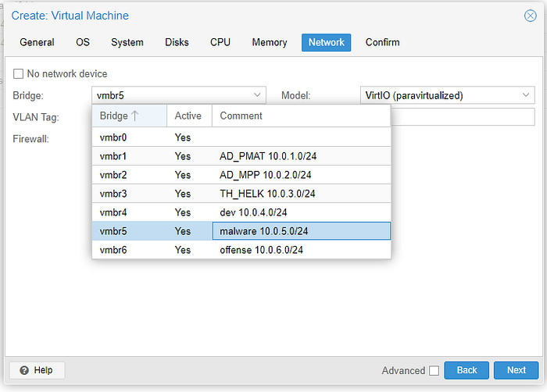Click the Bridge column sort arrow

(x=135, y=116)
